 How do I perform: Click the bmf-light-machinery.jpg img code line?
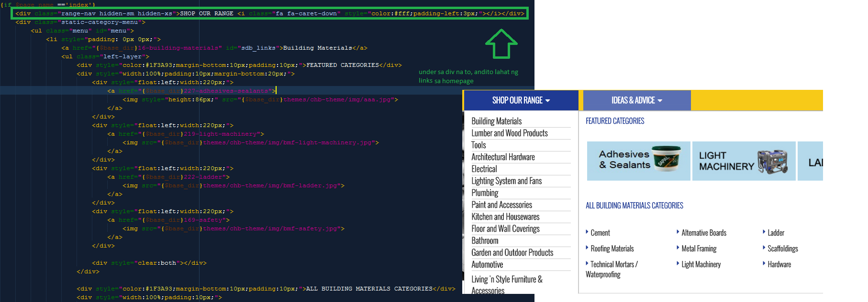pyautogui.click(x=251, y=142)
